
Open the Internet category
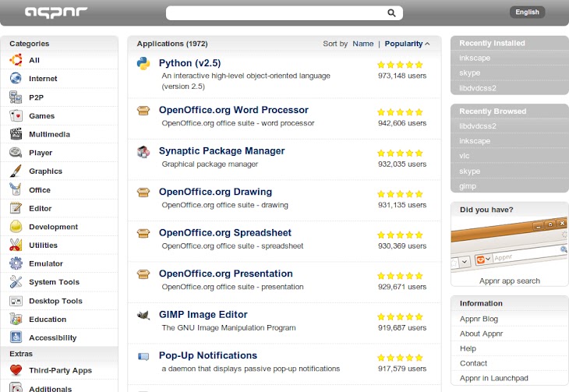pyautogui.click(x=43, y=79)
